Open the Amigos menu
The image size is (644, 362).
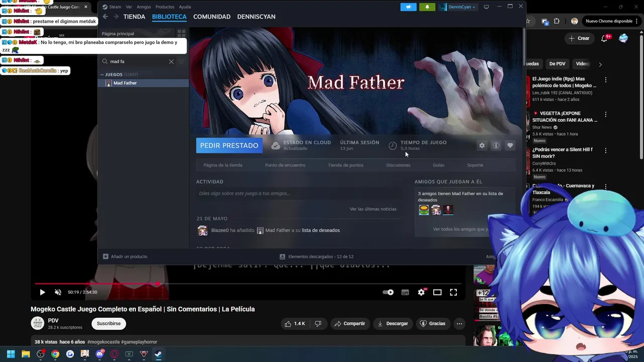[x=144, y=7]
